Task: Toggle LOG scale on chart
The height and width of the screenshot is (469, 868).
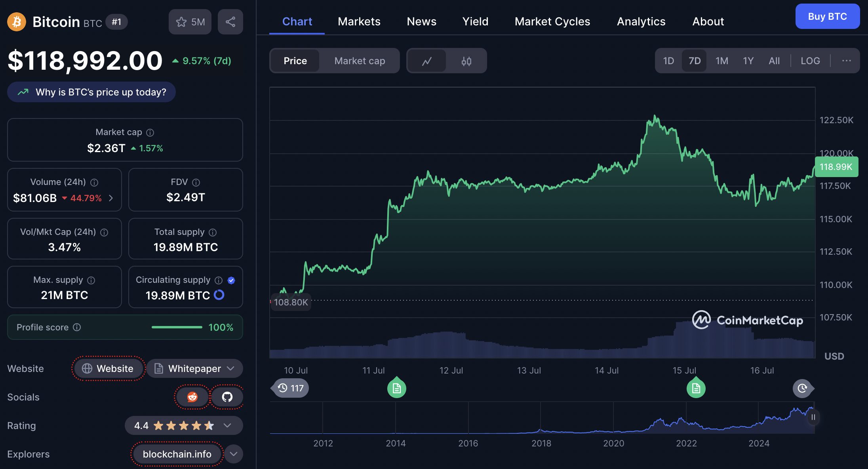Action: pos(810,61)
